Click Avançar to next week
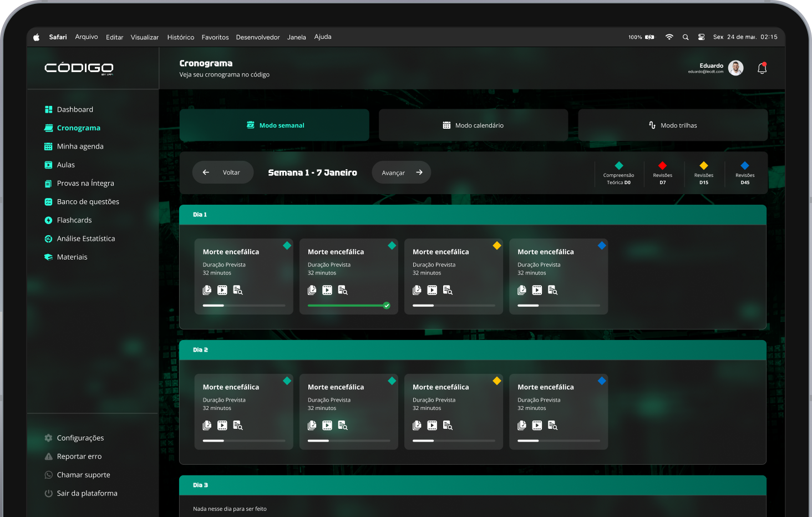Screen dimensions: 812x517 coord(401,173)
